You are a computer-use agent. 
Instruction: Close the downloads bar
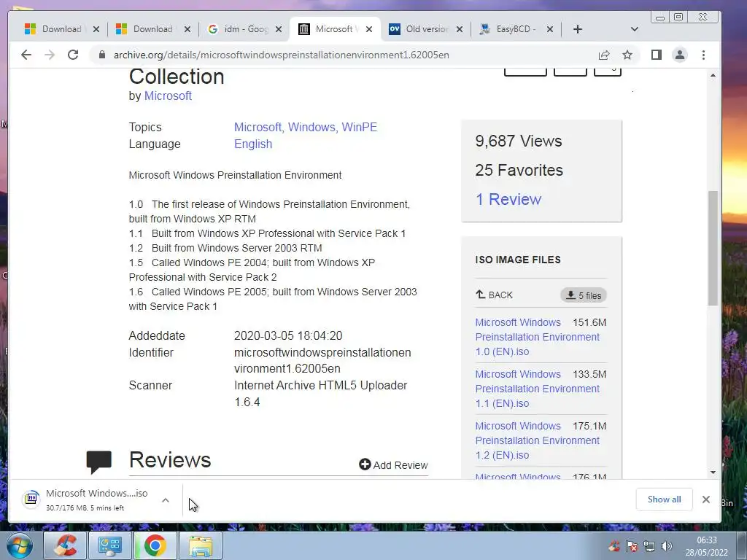(x=706, y=499)
